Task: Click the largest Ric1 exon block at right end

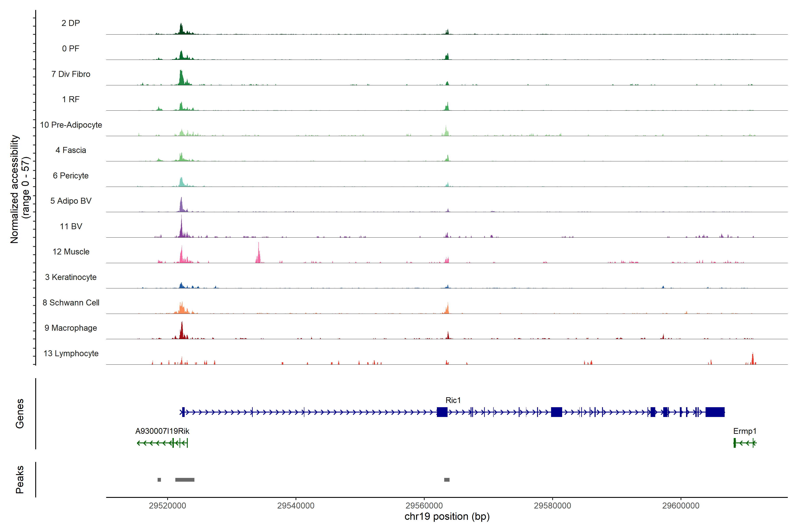Action: [715, 412]
